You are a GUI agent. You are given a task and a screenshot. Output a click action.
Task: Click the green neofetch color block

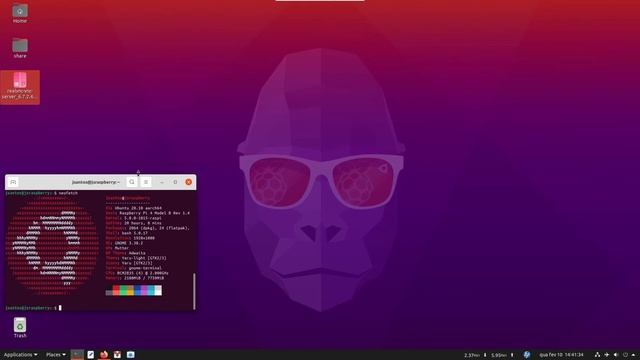pyautogui.click(x=123, y=290)
